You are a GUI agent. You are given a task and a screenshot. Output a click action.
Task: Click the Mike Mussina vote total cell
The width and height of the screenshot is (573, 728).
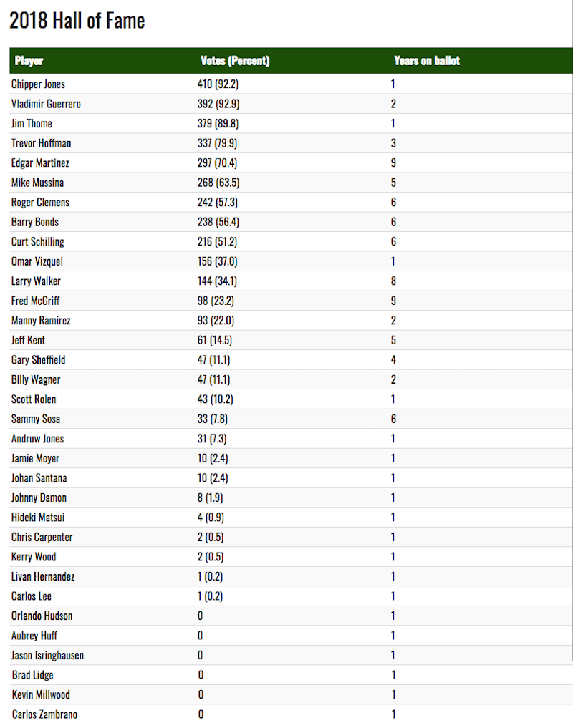(218, 183)
